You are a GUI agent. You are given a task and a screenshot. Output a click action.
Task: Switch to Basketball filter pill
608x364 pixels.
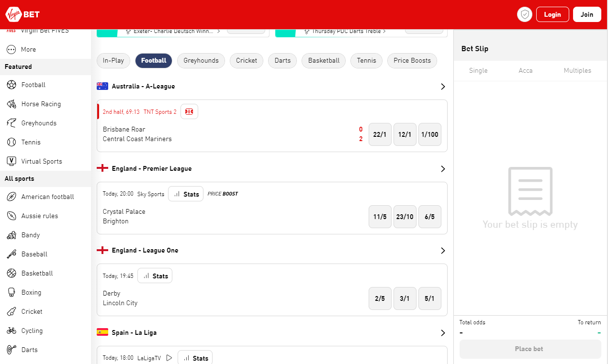pos(324,61)
